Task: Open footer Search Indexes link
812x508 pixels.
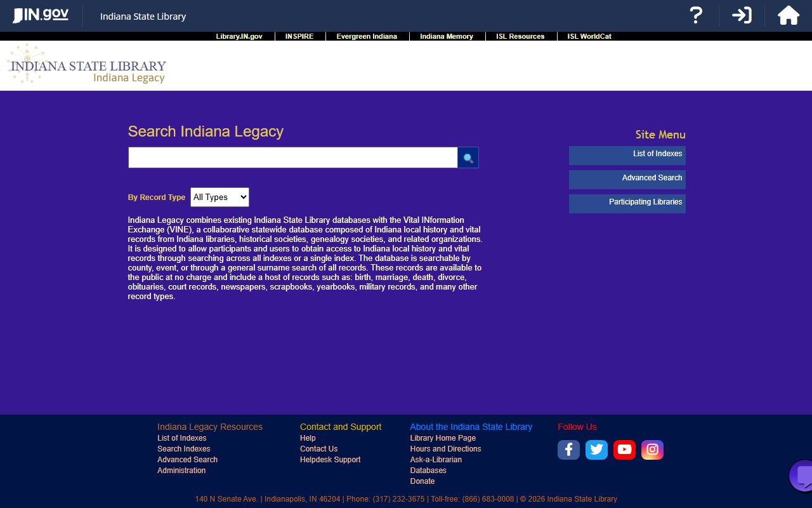Action: tap(184, 449)
